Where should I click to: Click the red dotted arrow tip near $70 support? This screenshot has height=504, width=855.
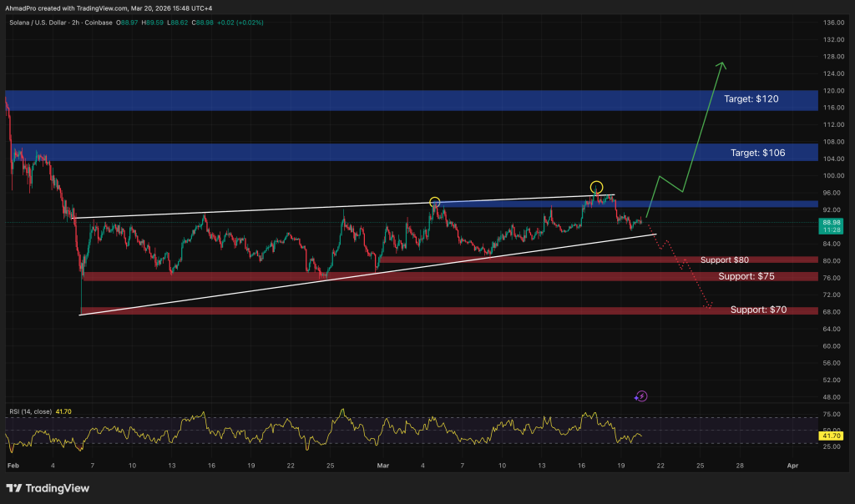(x=709, y=307)
